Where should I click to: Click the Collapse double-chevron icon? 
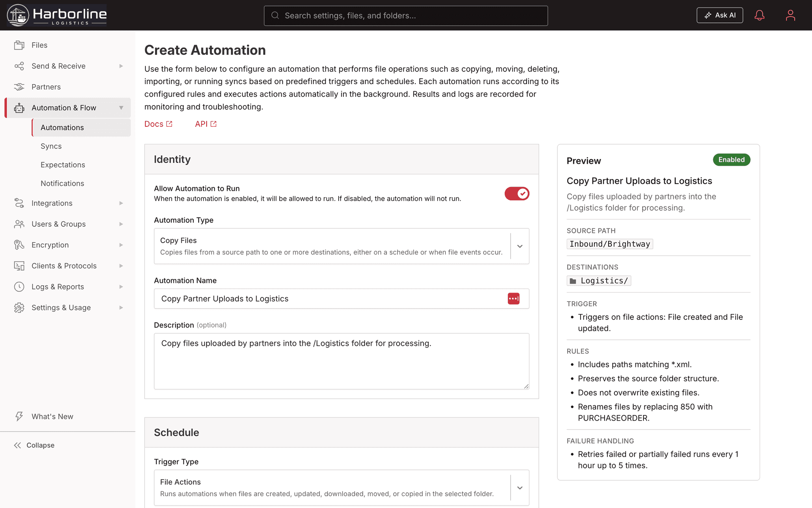(x=17, y=445)
